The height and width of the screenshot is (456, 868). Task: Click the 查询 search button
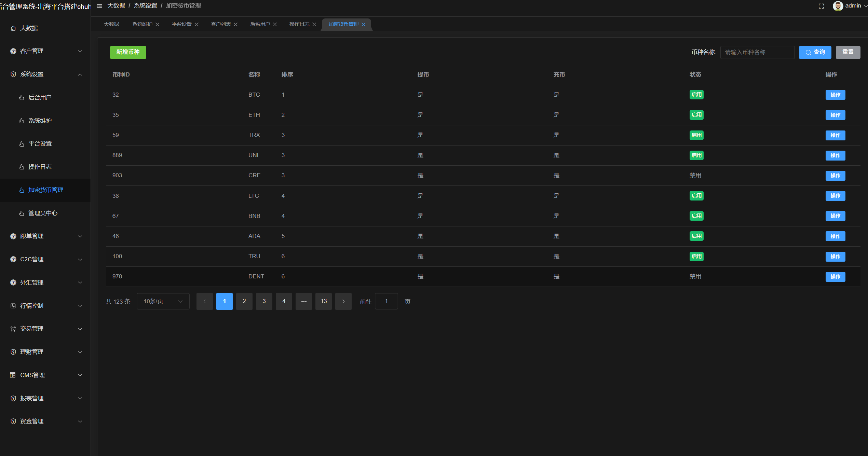(x=815, y=52)
